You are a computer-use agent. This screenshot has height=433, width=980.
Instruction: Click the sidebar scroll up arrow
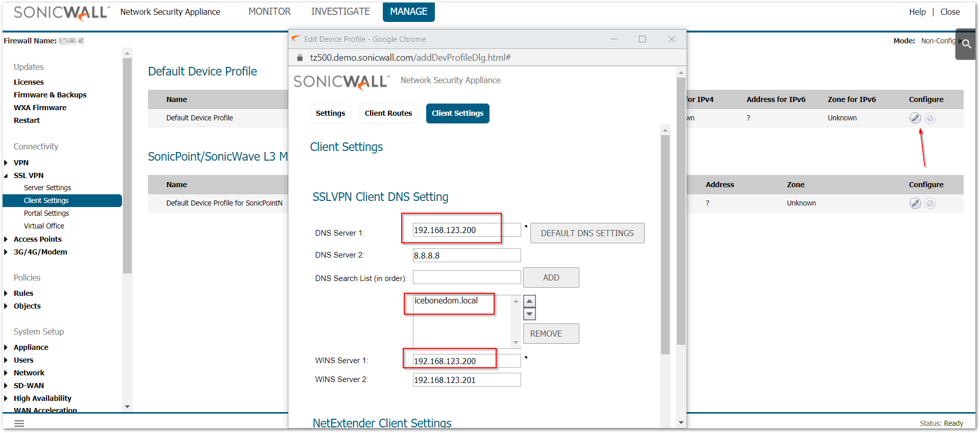click(x=128, y=53)
